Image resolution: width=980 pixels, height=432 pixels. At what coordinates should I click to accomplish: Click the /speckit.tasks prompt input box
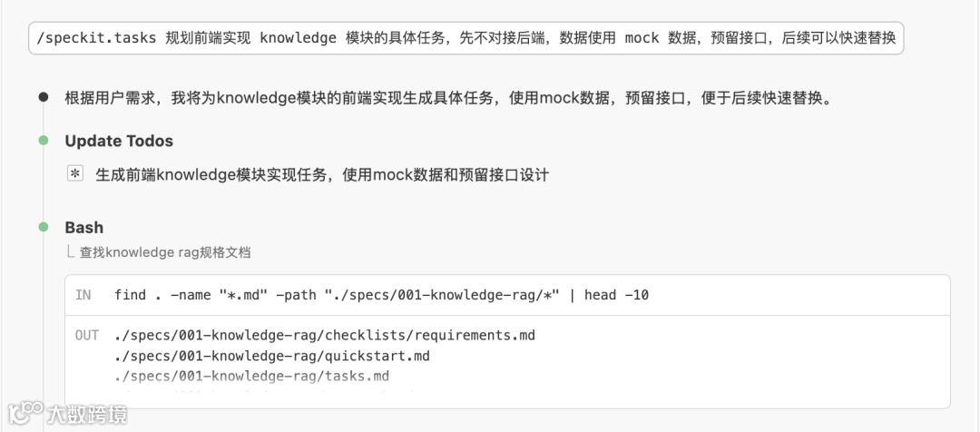465,39
